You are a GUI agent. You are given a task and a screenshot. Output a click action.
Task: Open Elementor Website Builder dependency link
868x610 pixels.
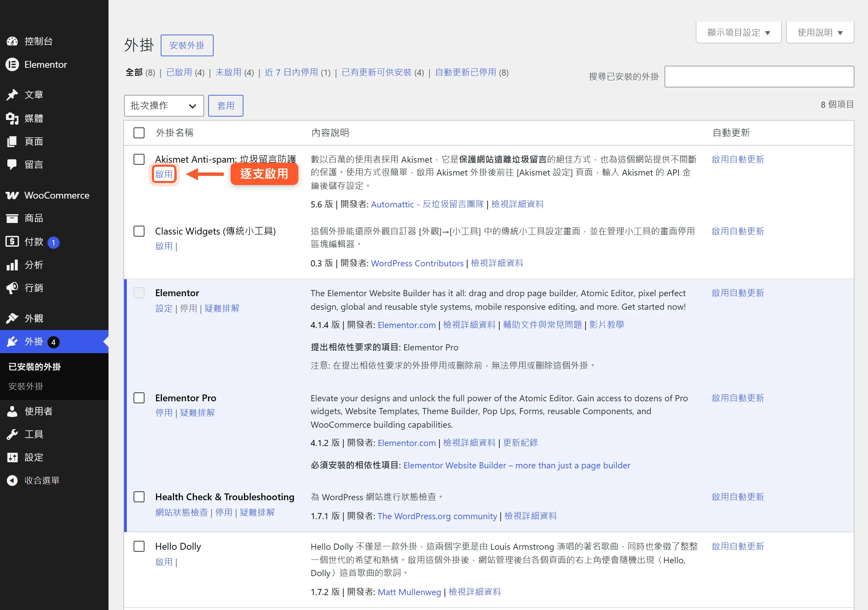pyautogui.click(x=516, y=465)
